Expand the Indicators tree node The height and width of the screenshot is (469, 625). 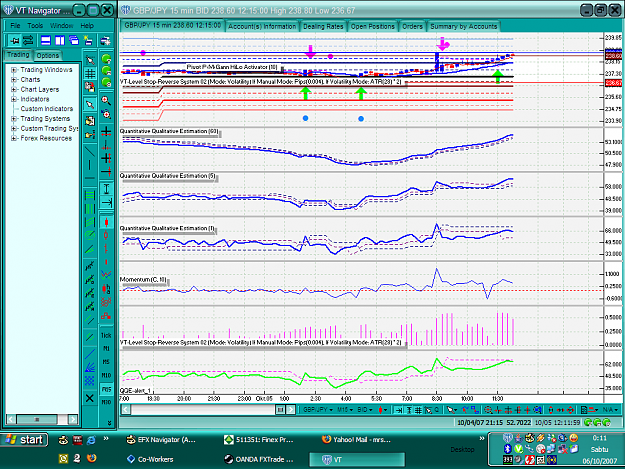point(14,99)
